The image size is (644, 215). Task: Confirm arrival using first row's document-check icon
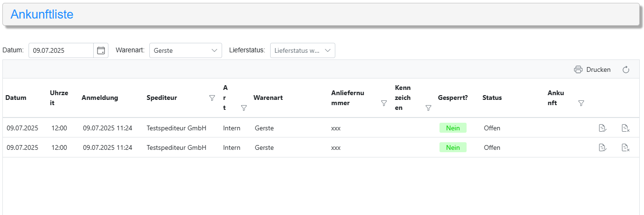(x=603, y=128)
